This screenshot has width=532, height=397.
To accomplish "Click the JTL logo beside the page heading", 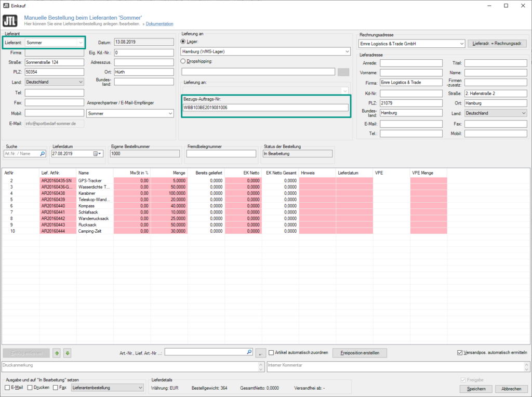I will coord(10,20).
